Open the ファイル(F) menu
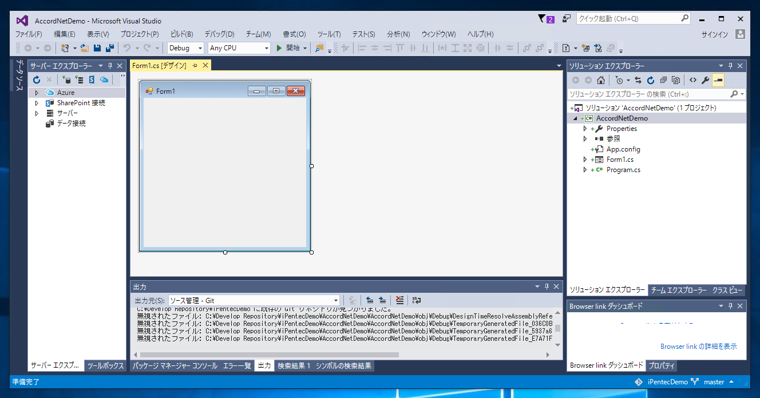Screen dimensions: 760x398 coord(29,34)
